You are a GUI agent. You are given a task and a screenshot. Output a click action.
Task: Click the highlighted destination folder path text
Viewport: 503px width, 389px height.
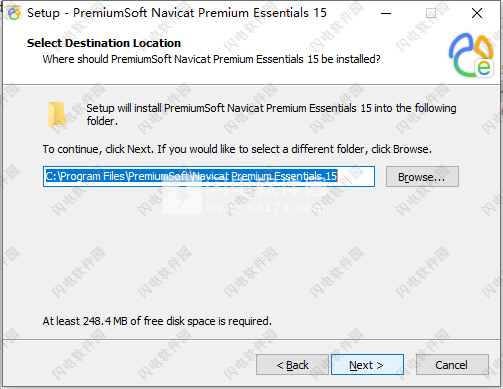click(x=191, y=176)
